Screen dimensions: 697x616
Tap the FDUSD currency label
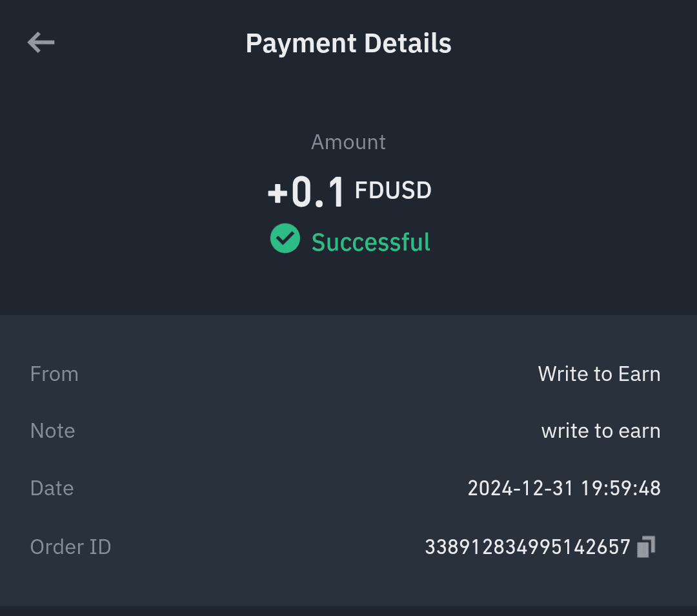(393, 190)
